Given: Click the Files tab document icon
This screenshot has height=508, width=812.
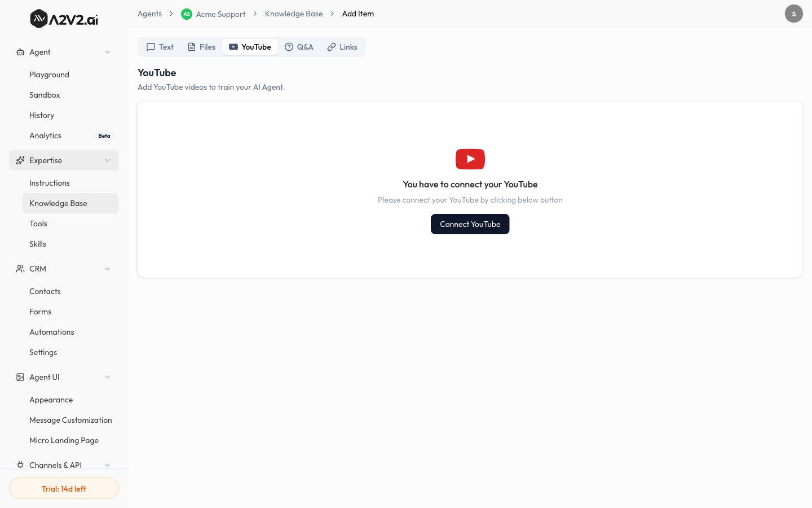Looking at the screenshot, I should pyautogui.click(x=192, y=47).
